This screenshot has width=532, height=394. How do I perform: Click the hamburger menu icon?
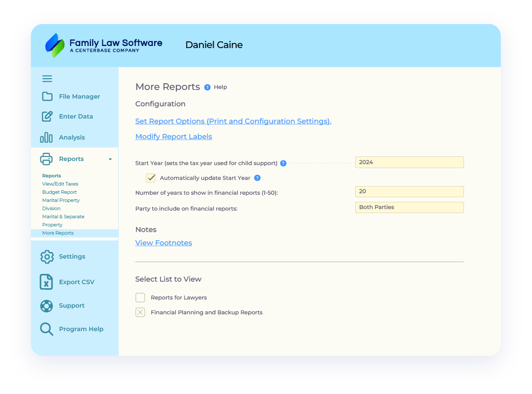(x=47, y=79)
